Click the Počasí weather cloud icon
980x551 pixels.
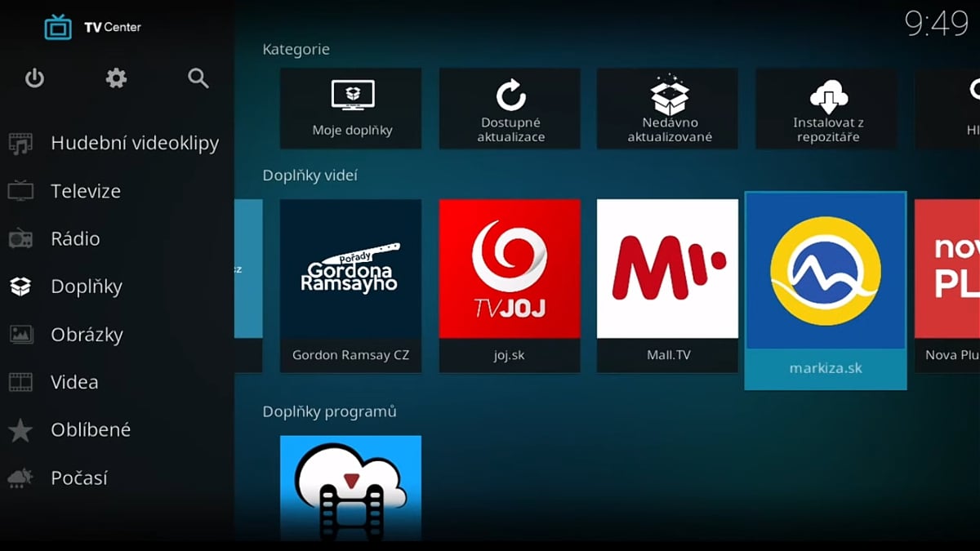click(x=20, y=478)
